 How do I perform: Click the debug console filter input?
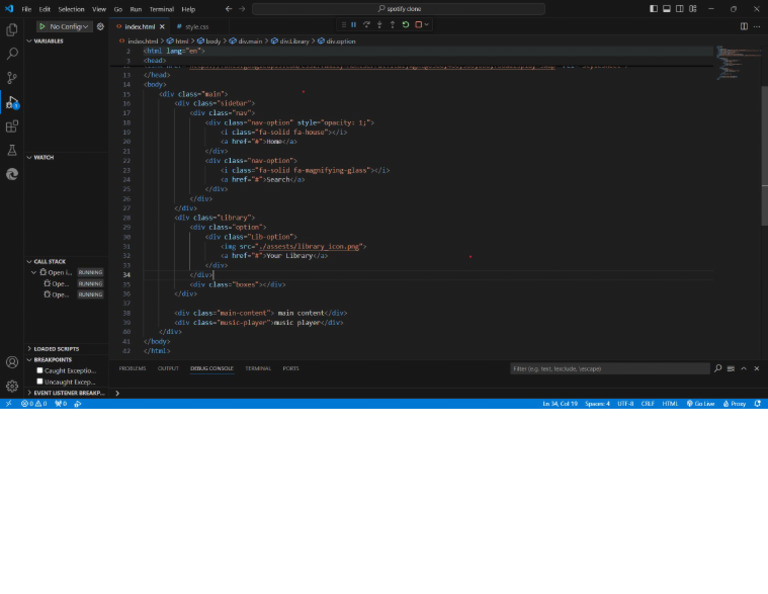pyautogui.click(x=610, y=369)
